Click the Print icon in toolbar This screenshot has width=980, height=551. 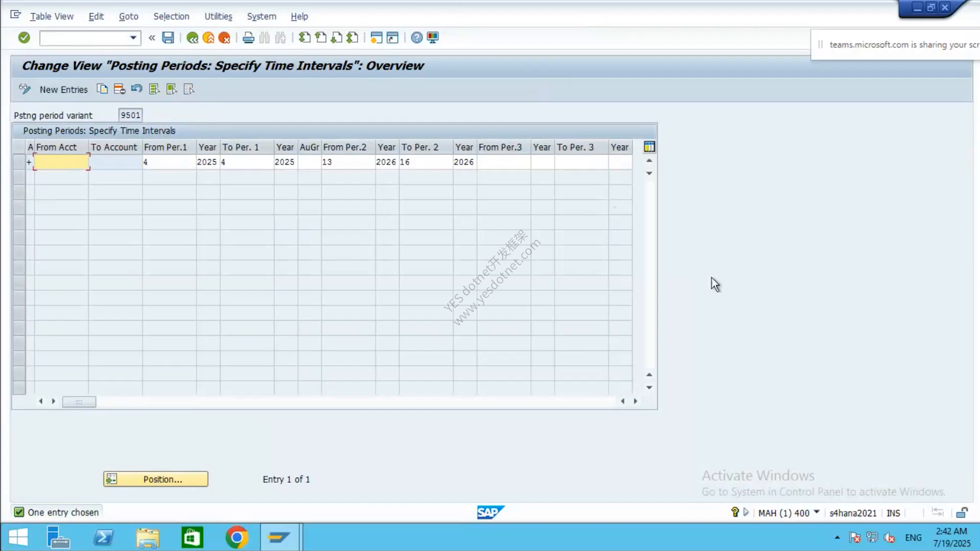coord(249,38)
